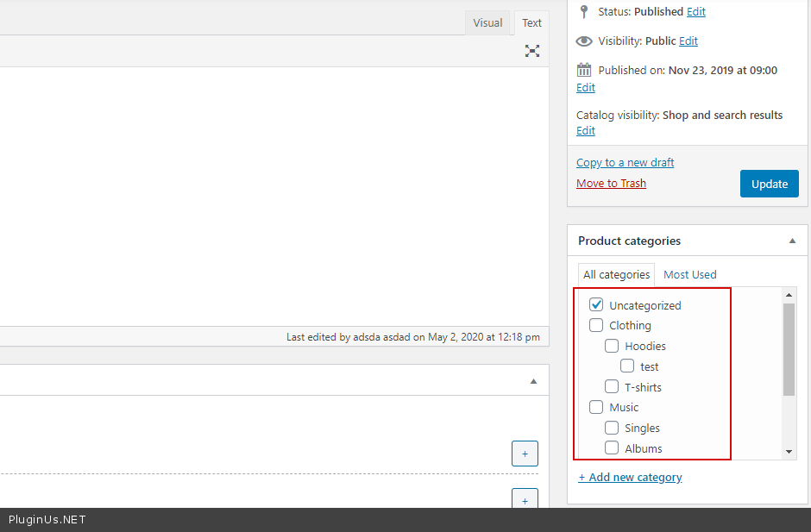Collapse the Product categories panel
Viewport: 811px width, 532px height.
pyautogui.click(x=792, y=241)
